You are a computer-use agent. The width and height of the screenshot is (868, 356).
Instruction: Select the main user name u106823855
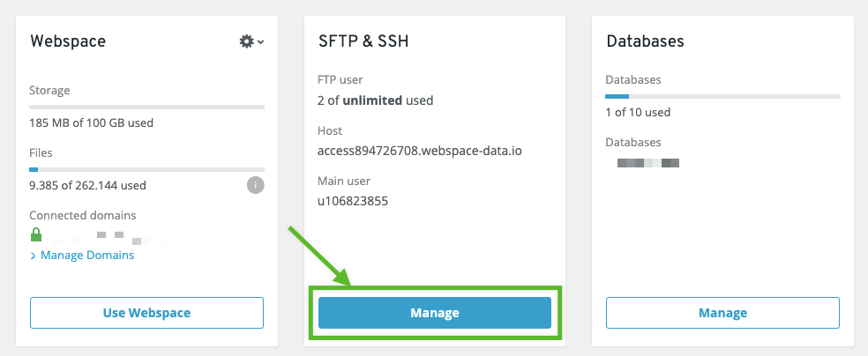click(x=352, y=201)
